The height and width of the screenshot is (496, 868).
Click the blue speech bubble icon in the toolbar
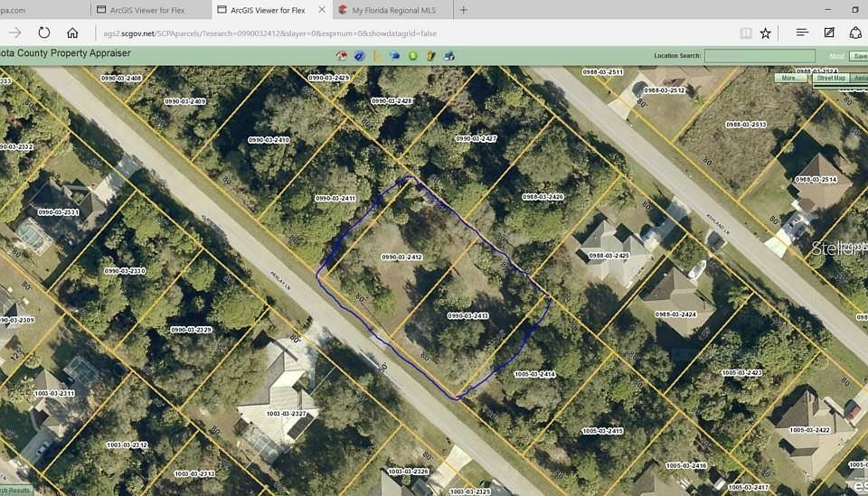[x=395, y=56]
